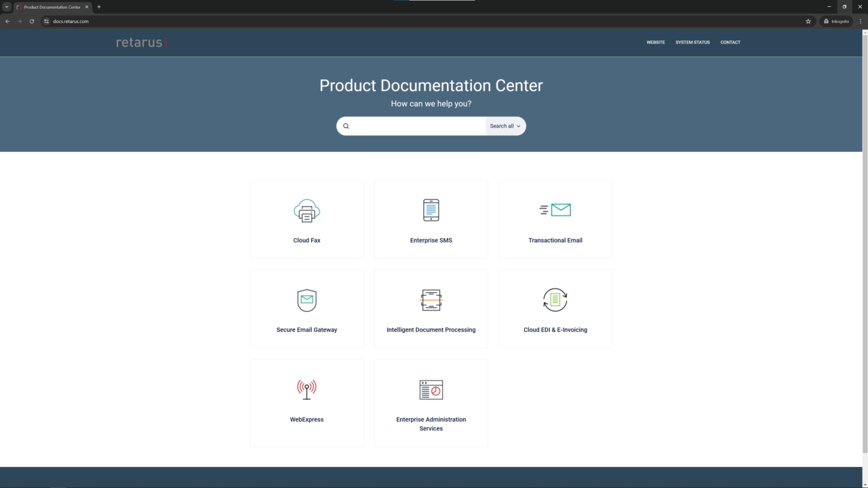Open the Secure Email Gateway shield icon
868x488 pixels.
pyautogui.click(x=307, y=300)
